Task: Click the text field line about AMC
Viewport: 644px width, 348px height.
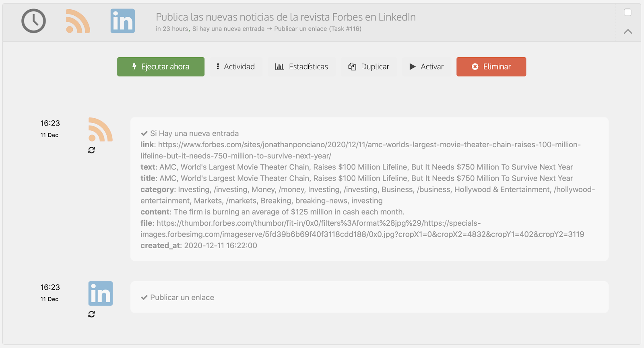Action: pyautogui.click(x=357, y=167)
